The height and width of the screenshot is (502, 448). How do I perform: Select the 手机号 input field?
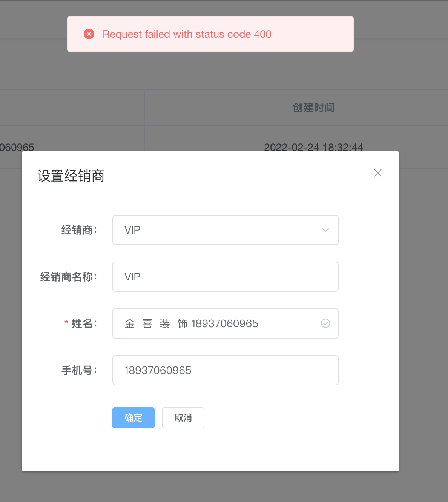click(x=225, y=370)
